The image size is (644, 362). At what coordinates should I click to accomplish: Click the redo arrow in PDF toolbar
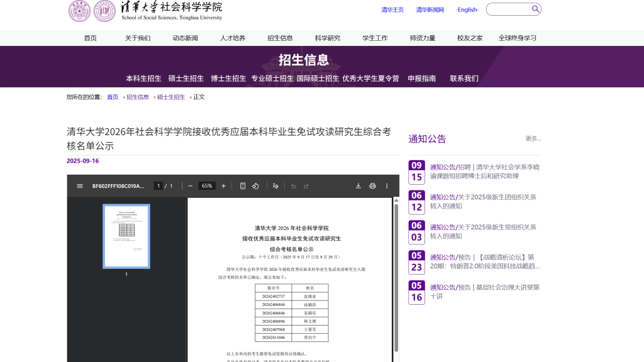point(306,186)
